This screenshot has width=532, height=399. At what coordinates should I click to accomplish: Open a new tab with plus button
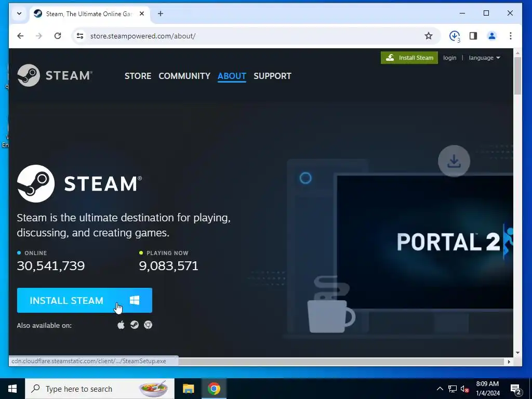tap(161, 14)
